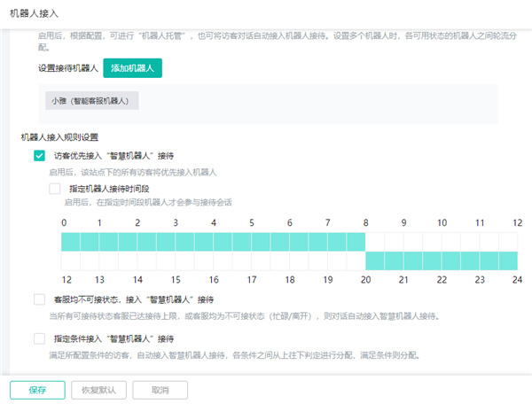The image size is (532, 404).
Task: Toggle the 5–6 hour time block
Action: 270,241
